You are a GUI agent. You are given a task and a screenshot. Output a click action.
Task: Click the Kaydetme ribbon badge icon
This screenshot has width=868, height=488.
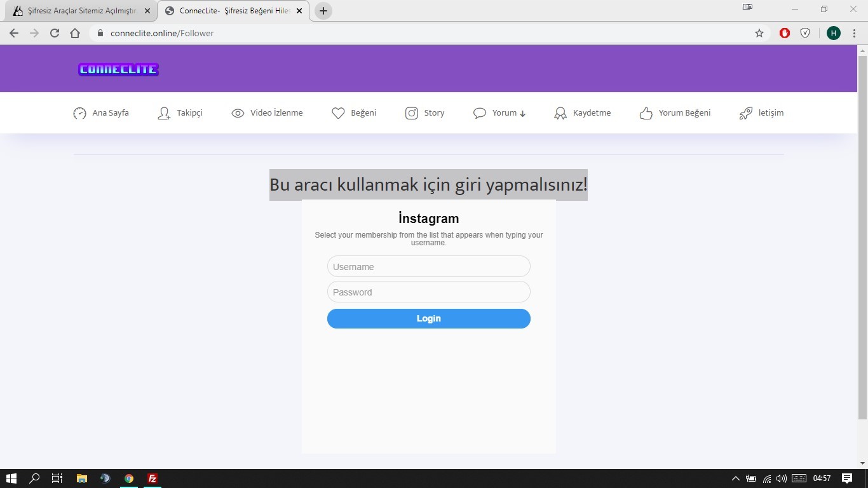tap(560, 113)
